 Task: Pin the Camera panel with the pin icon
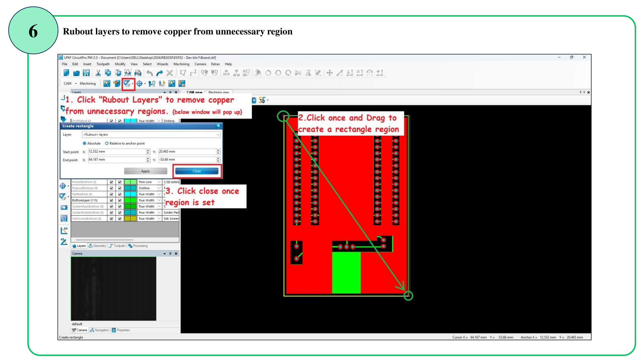(170, 254)
